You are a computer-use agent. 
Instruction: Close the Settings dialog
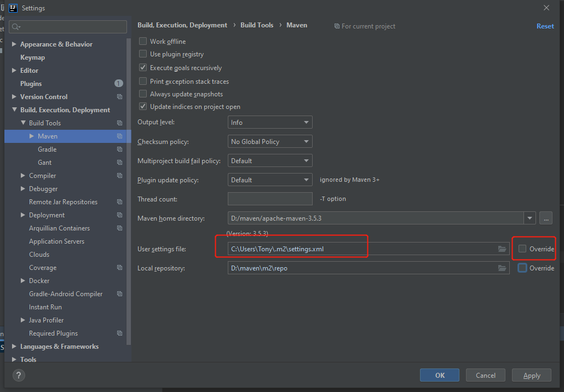pyautogui.click(x=546, y=8)
